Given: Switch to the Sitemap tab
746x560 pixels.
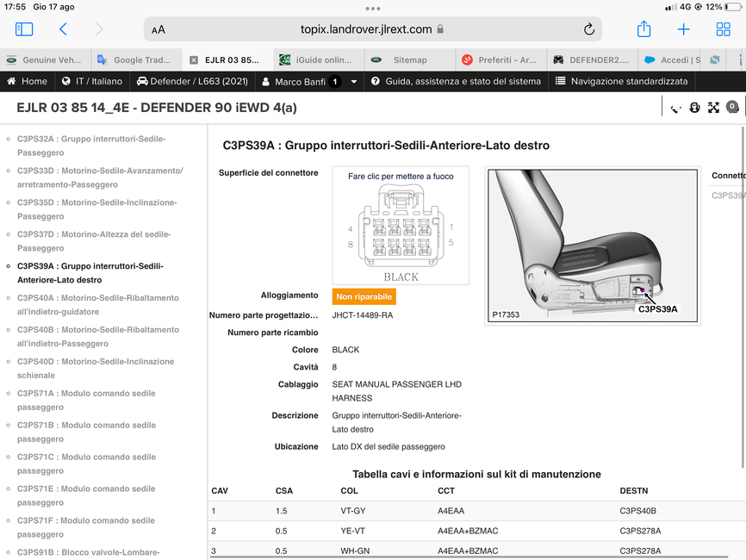Looking at the screenshot, I should (410, 60).
